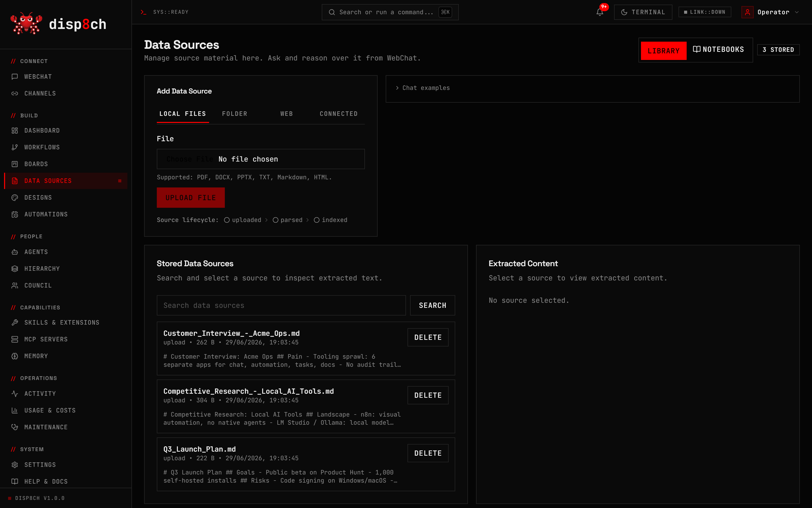Open the Data Sources sidebar item
Image resolution: width=812 pixels, height=508 pixels.
66,181
